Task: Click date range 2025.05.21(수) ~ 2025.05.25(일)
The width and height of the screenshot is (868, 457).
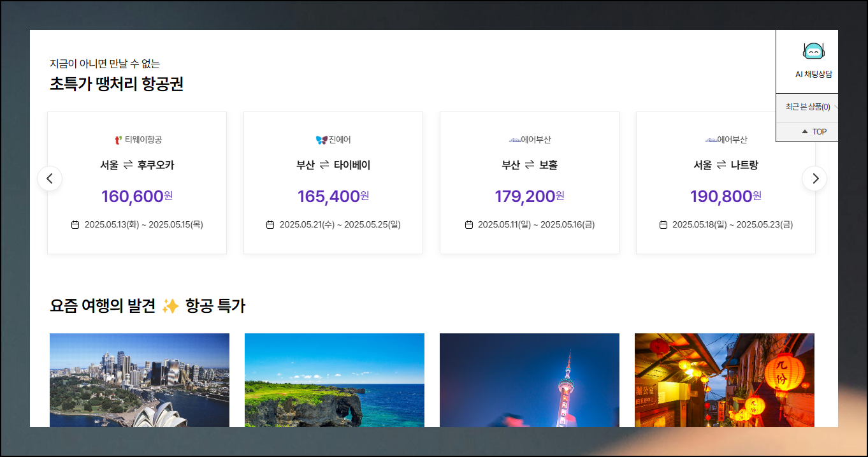Action: (340, 224)
